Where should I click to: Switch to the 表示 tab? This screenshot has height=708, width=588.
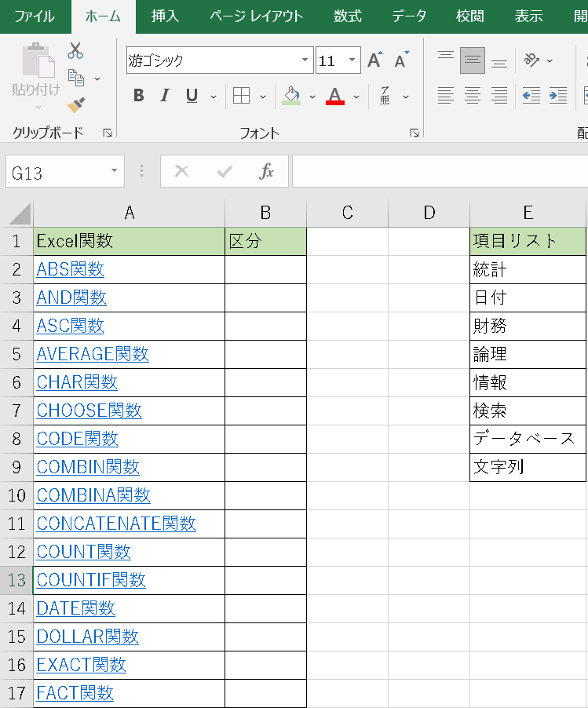(528, 16)
